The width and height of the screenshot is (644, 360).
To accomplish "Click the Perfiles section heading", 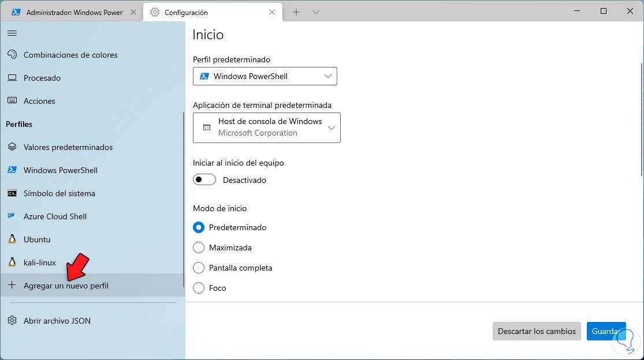I will click(x=19, y=124).
